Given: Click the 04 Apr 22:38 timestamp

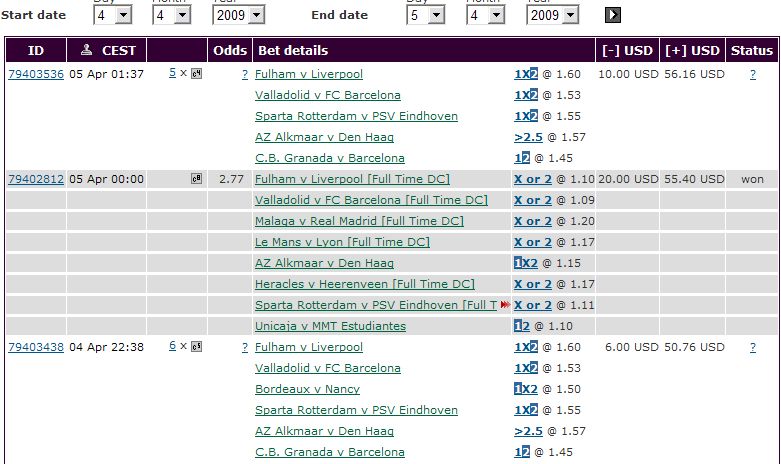Looking at the screenshot, I should coord(107,347).
